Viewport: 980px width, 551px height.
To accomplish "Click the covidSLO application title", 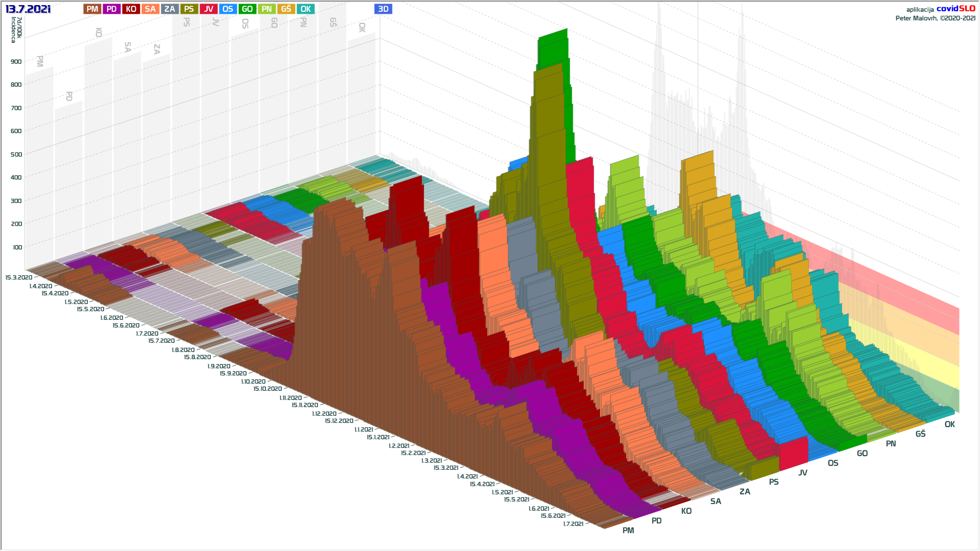I will [x=955, y=9].
